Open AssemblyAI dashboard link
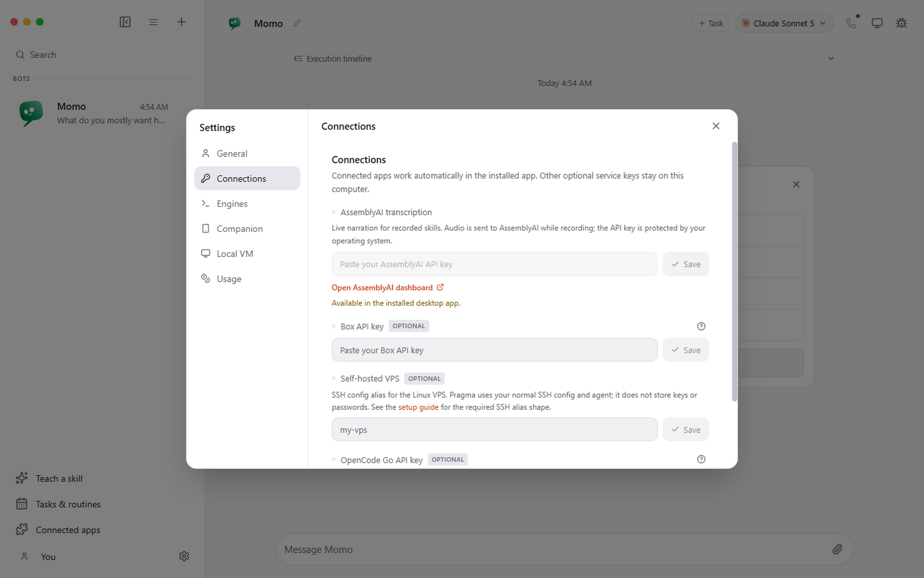924x578 pixels. click(387, 287)
